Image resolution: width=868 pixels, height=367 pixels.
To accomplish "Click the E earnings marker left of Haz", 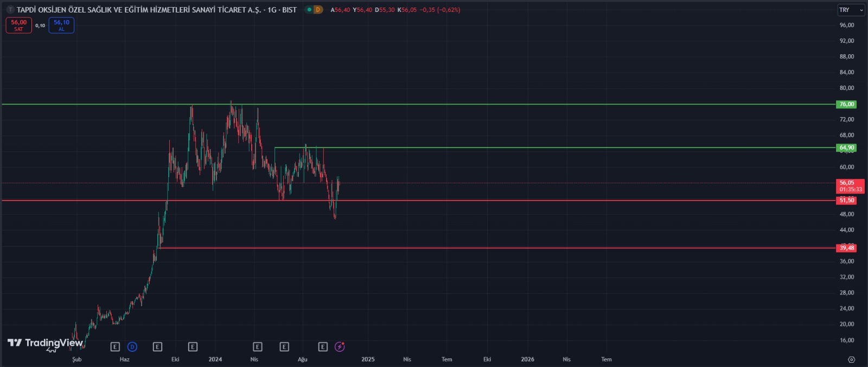I will (x=115, y=347).
